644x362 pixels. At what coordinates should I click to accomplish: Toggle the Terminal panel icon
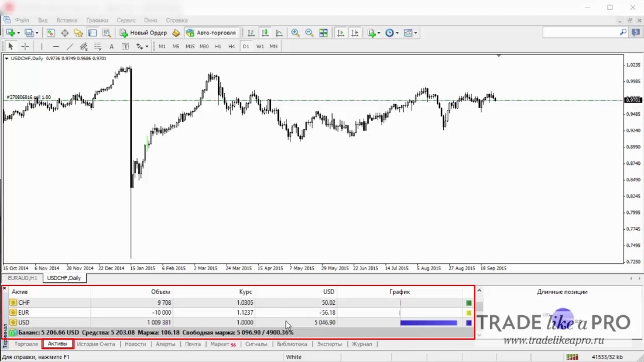click(93, 33)
